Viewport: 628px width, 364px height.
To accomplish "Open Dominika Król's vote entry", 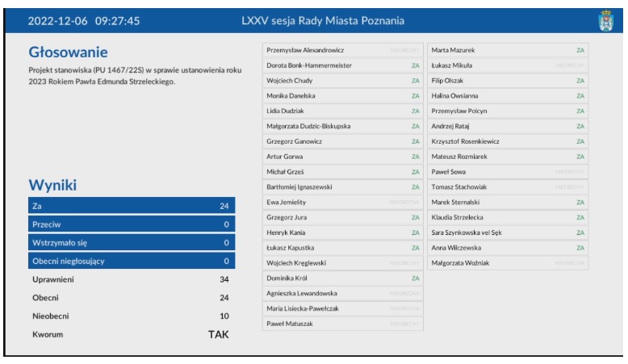I will click(343, 278).
